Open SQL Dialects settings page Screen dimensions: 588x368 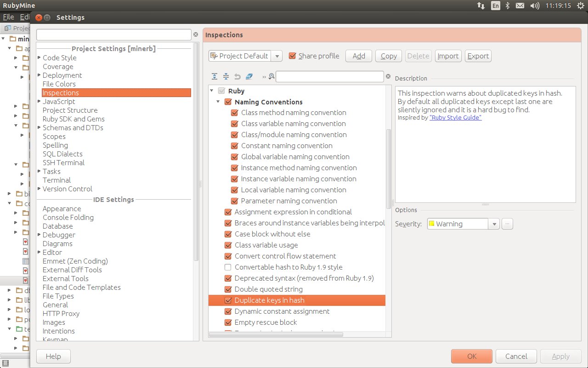pos(62,154)
